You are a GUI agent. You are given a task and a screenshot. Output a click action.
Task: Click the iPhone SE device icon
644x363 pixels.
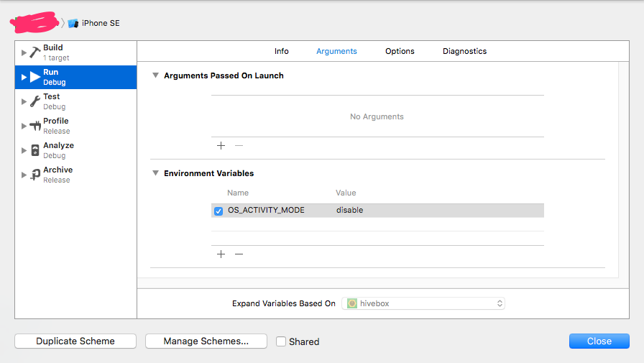pyautogui.click(x=73, y=23)
